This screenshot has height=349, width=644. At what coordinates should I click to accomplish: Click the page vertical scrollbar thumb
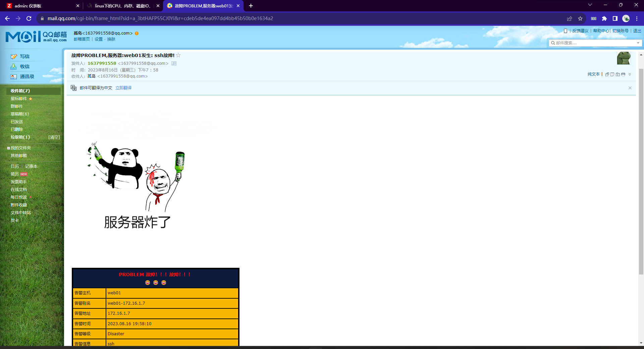click(x=641, y=171)
